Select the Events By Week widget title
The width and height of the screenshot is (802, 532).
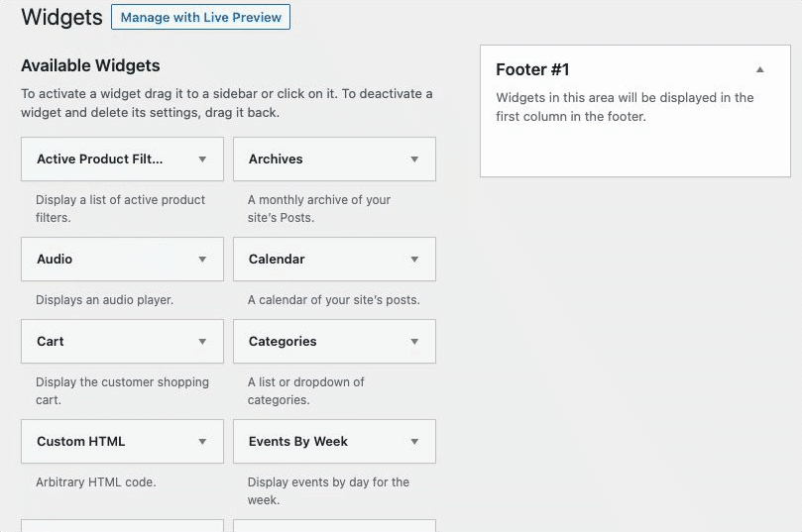point(298,442)
